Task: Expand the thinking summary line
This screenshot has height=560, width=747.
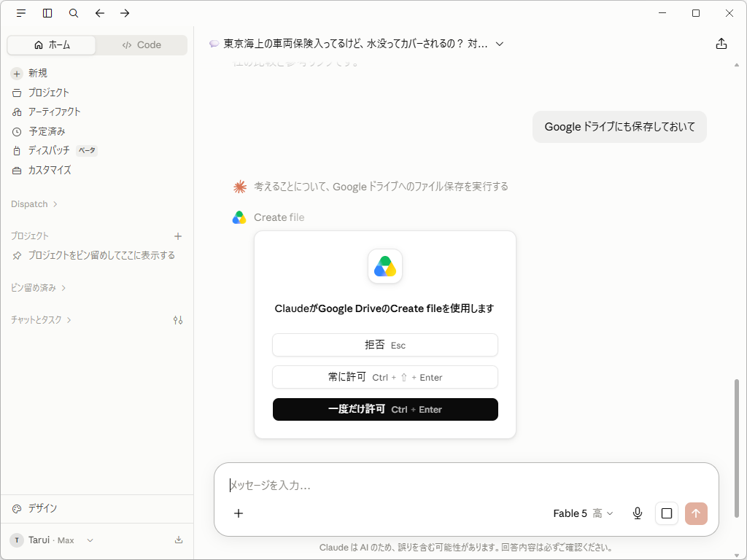Action: coord(381,186)
